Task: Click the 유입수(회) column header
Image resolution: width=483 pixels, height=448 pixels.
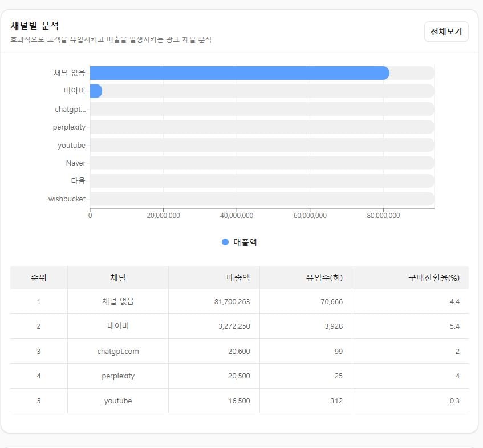Action: [306, 277]
